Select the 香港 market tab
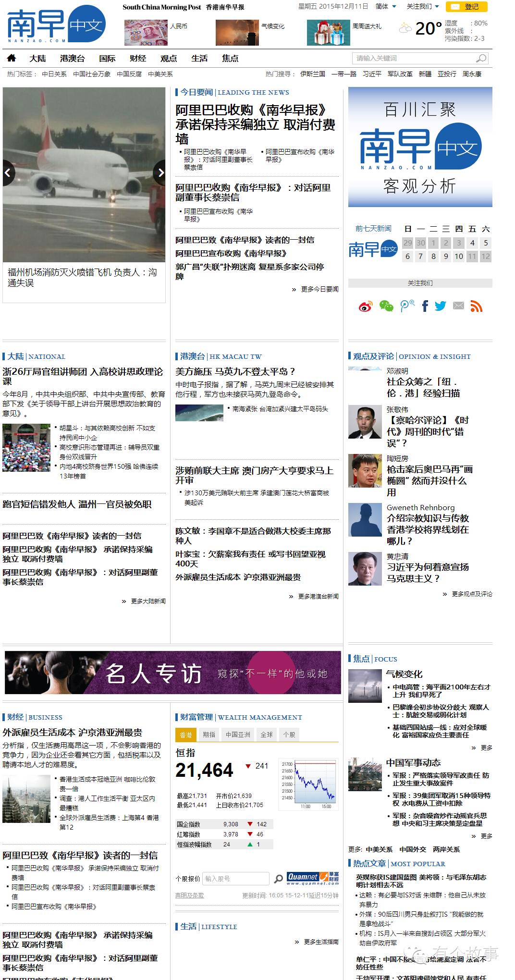The width and height of the screenshot is (515, 980). [186, 735]
